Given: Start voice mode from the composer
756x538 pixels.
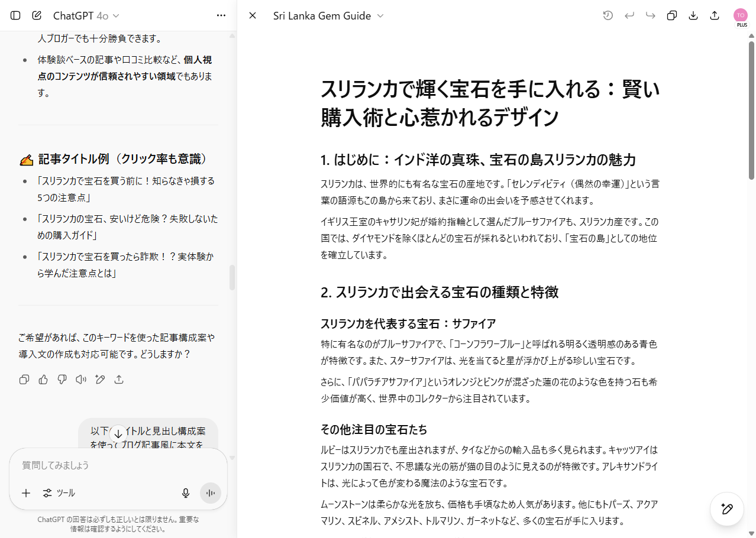Looking at the screenshot, I should coord(211,493).
